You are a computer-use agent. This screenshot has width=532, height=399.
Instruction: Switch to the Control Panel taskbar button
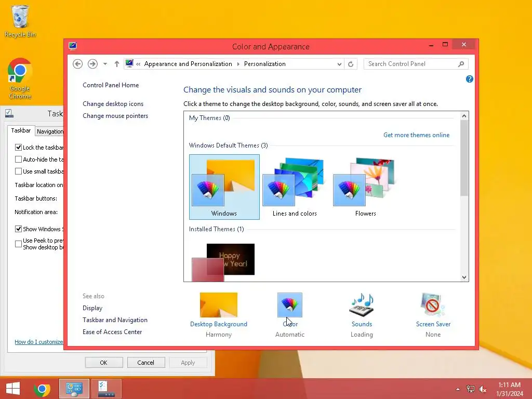74,389
